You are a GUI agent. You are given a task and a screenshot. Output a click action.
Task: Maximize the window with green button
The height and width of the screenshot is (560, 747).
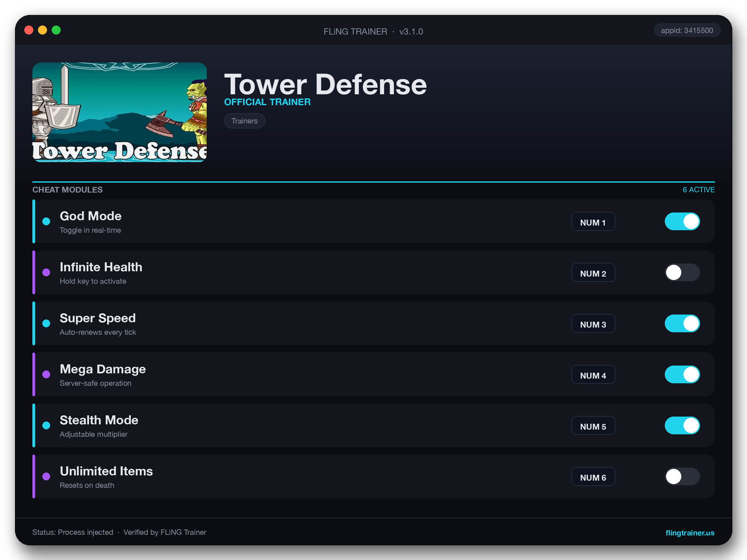tap(56, 30)
